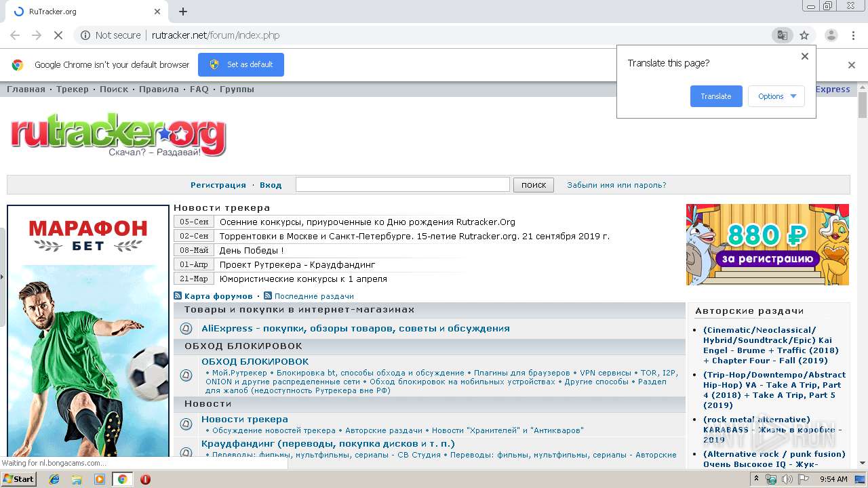Click RSS icon next to Последние раздачи
The image size is (868, 488).
268,296
